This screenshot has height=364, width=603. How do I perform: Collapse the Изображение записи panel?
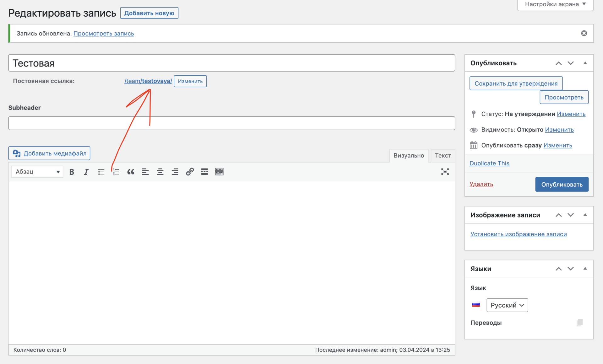coord(585,215)
